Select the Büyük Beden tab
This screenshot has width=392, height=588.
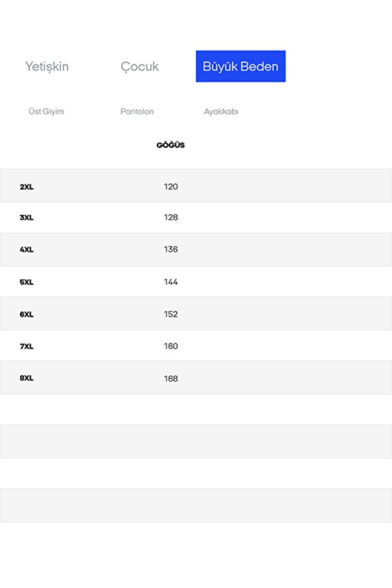[241, 66]
